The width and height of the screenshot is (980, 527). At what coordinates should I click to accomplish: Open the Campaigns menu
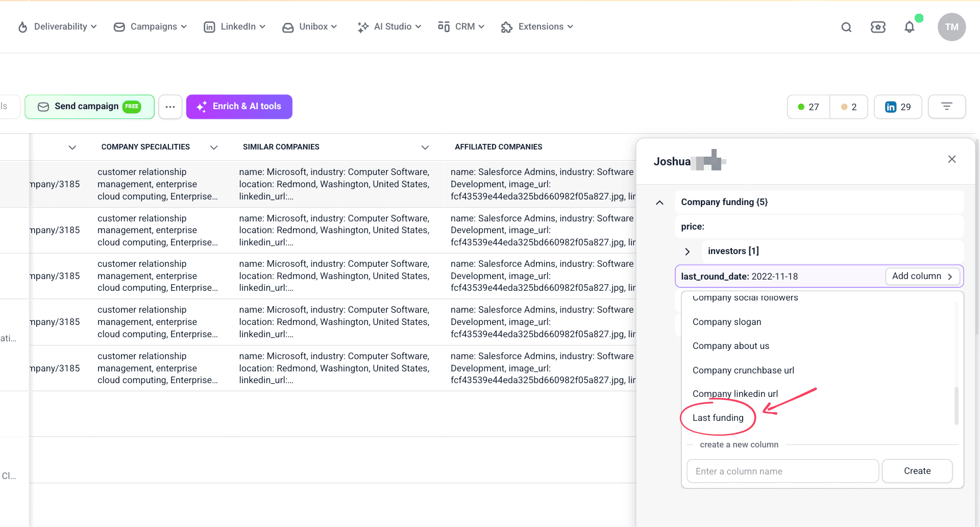point(150,27)
